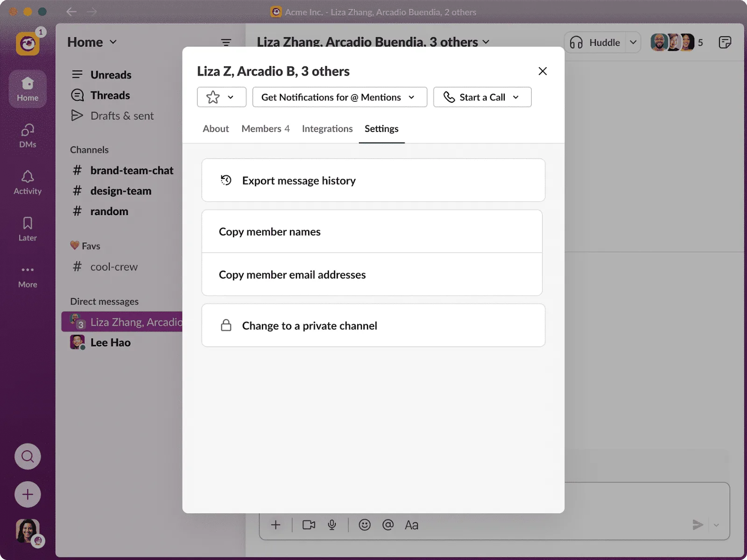Viewport: 747px width, 560px height.
Task: Toggle star on this conversation
Action: 213,97
